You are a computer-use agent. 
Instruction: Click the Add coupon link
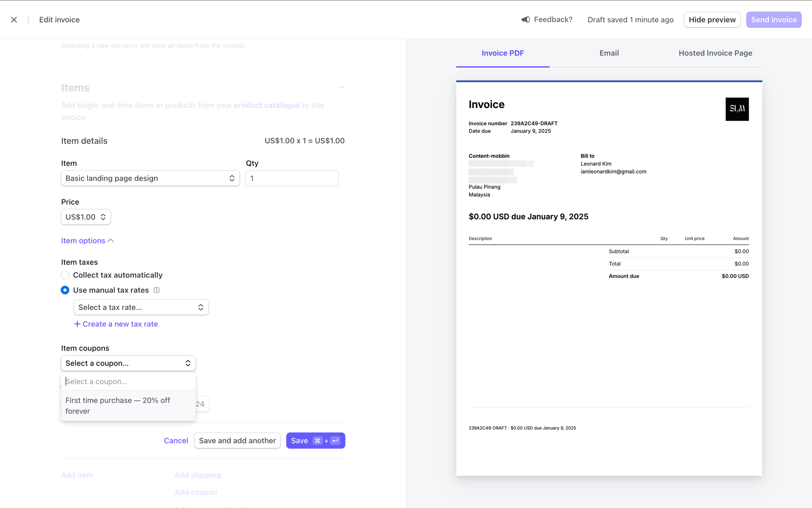point(196,492)
